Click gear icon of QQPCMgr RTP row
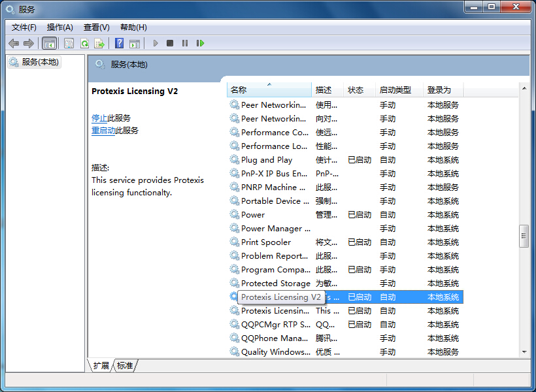Image resolution: width=536 pixels, height=392 pixels. pyautogui.click(x=234, y=324)
